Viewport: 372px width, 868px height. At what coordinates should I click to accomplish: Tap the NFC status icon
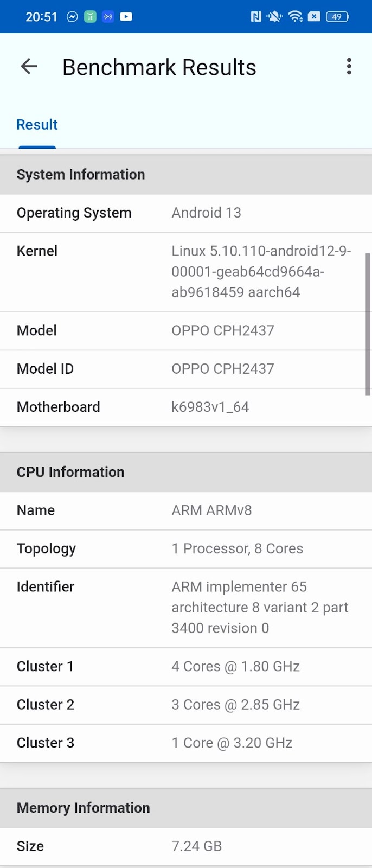click(x=256, y=17)
